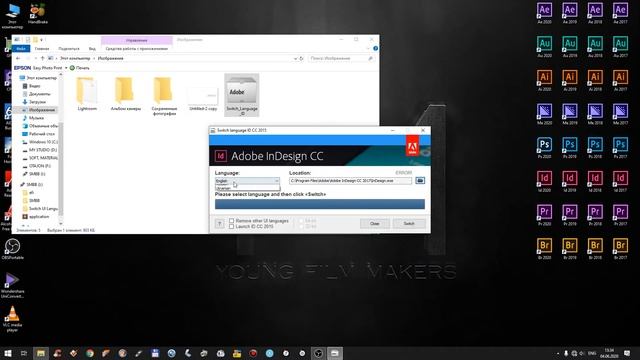This screenshot has width=640, height=360.
Task: Select the Me 2020 Media Encoder shortcut
Action: pos(544,114)
